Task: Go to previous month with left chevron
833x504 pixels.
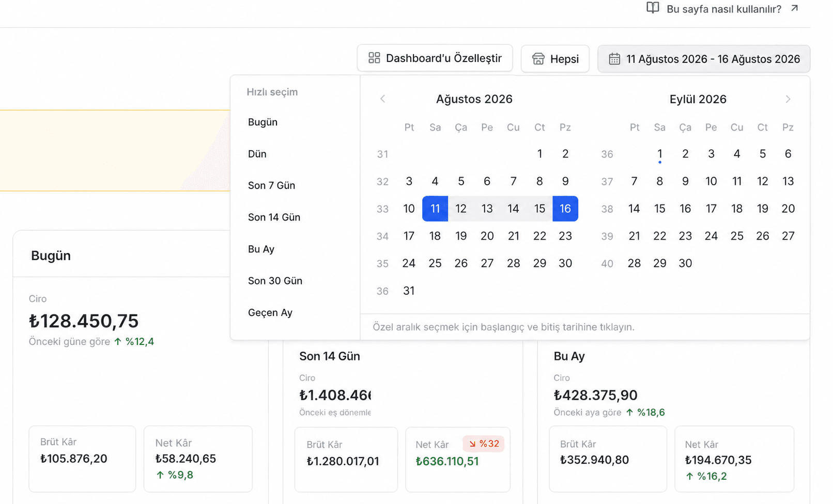Action: 382,99
